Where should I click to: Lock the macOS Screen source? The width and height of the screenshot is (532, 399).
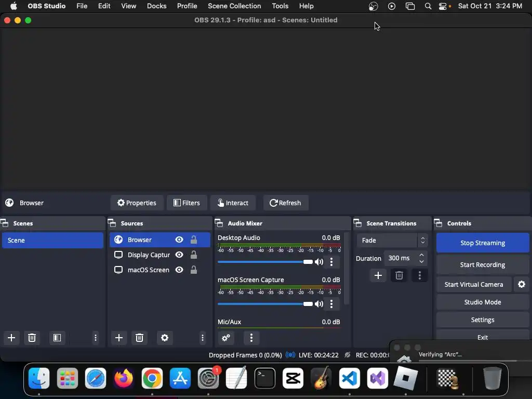194,270
